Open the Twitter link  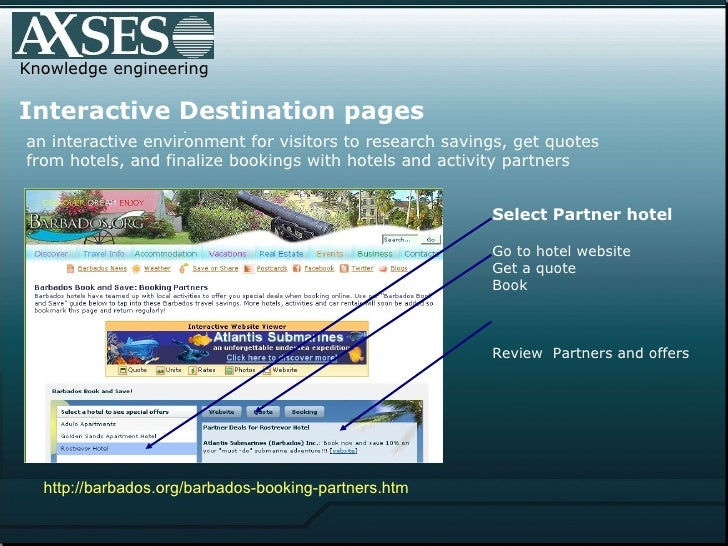tap(362, 268)
